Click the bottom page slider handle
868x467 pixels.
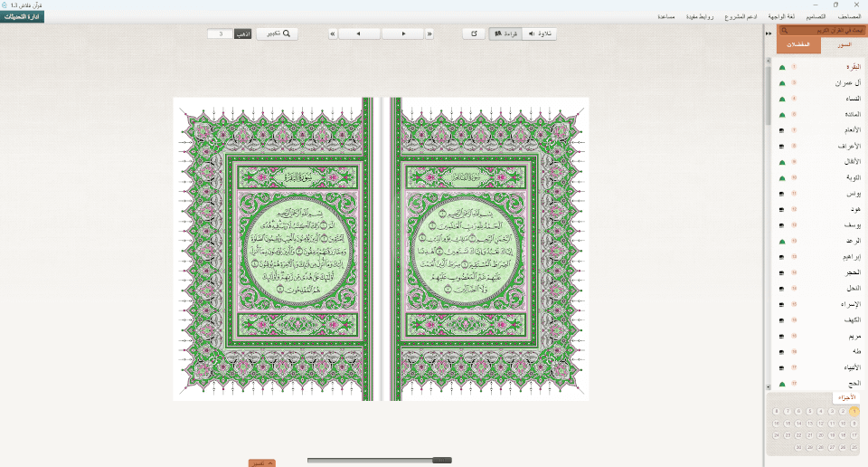(x=442, y=461)
